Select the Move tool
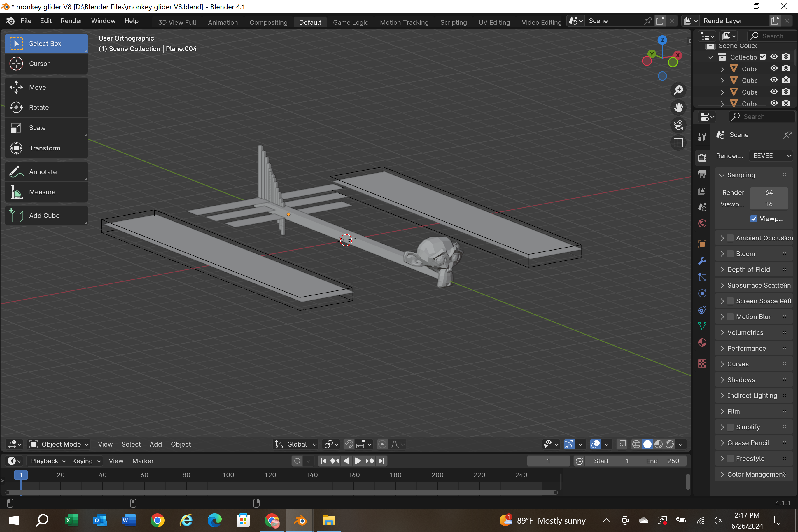 point(46,87)
